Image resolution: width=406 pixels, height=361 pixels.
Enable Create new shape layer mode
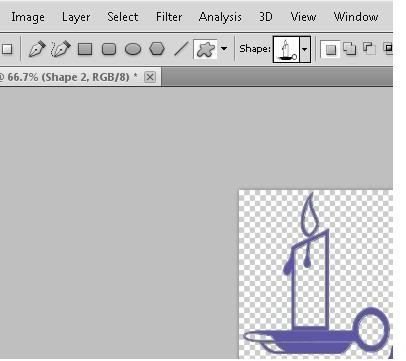click(330, 49)
